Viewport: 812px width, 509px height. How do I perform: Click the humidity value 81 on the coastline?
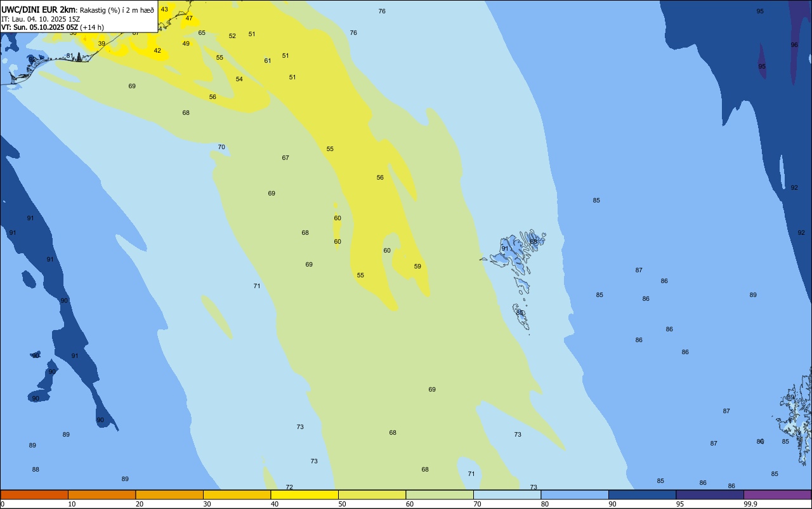(69, 56)
